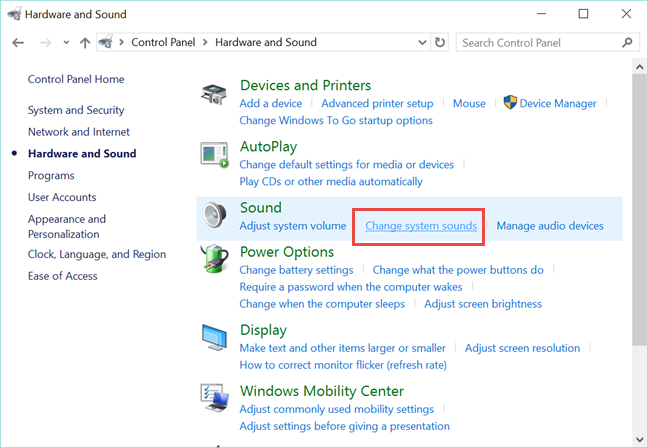This screenshot has height=448, width=648.
Task: Go up one level with up arrow
Action: [x=85, y=43]
